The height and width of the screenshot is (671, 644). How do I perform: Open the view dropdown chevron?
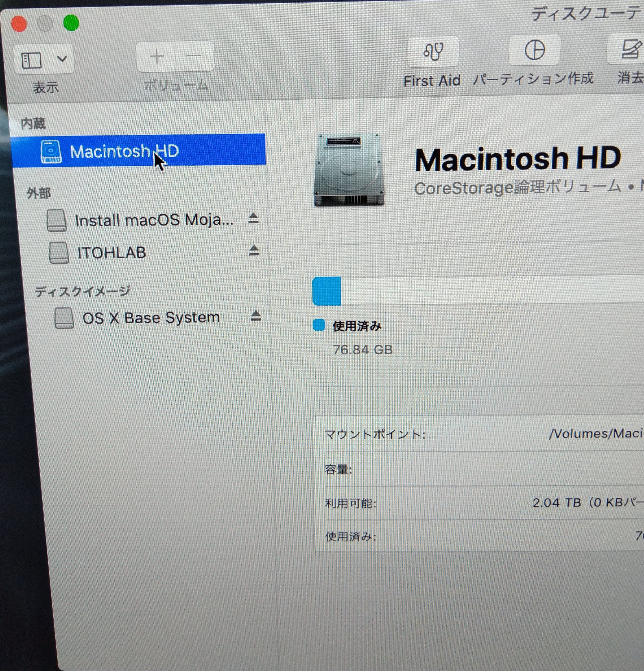pyautogui.click(x=62, y=59)
